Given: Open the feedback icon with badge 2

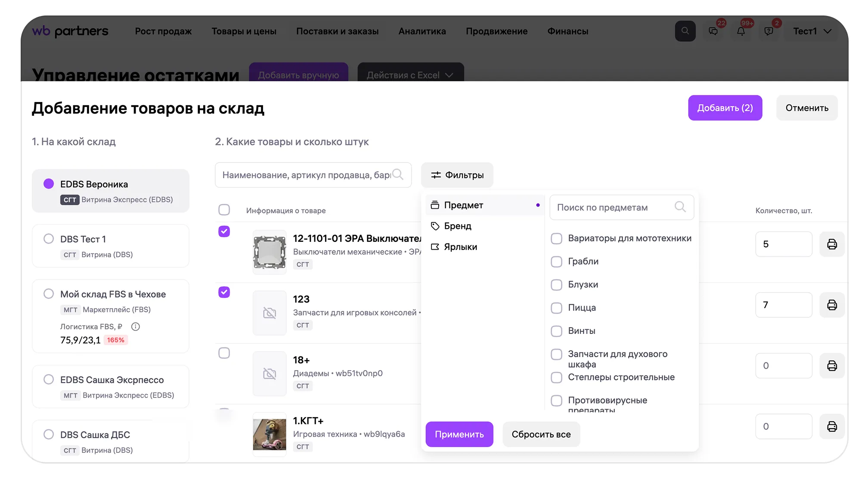Looking at the screenshot, I should 769,31.
